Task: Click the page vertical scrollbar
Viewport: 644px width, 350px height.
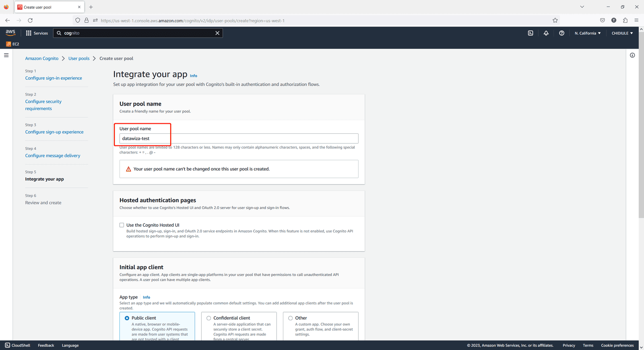Action: 641,125
